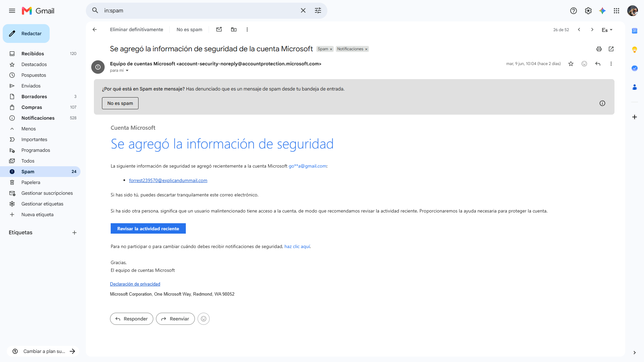The image size is (644, 362).
Task: Open search options filter icon
Action: coord(318,11)
